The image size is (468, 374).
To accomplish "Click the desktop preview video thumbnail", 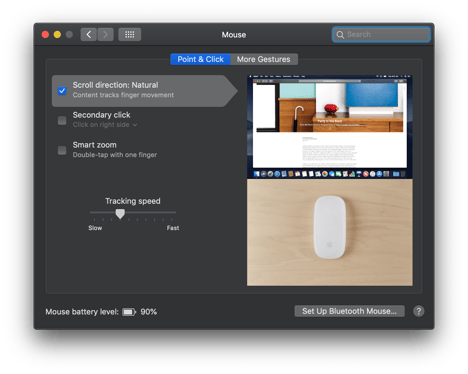I will [330, 127].
